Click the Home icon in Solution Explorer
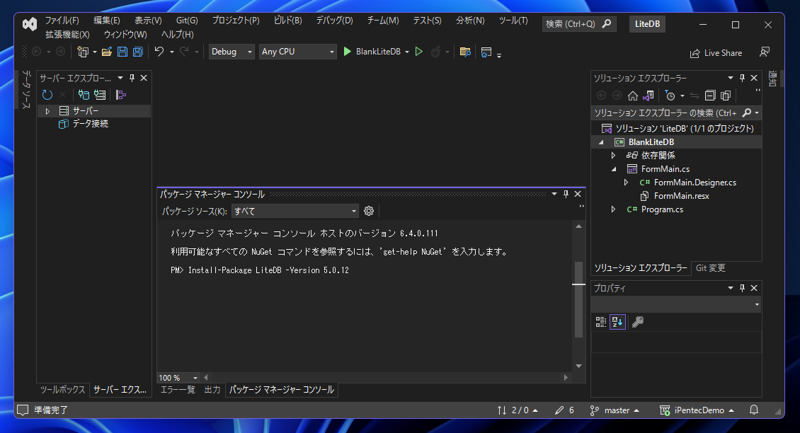800x433 pixels. pos(633,96)
